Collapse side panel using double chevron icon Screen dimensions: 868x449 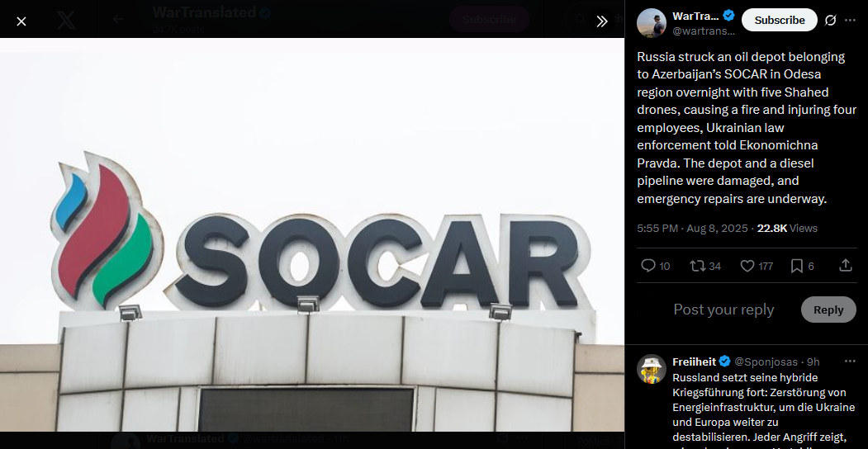602,21
